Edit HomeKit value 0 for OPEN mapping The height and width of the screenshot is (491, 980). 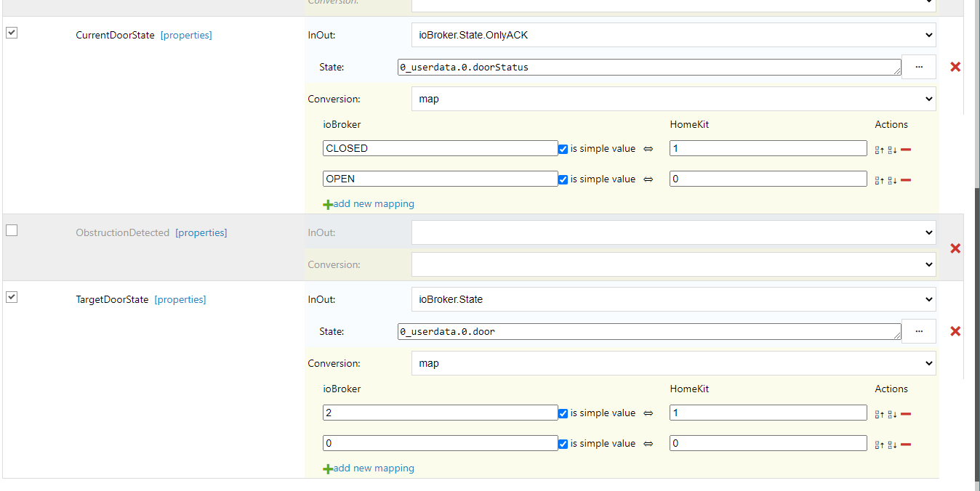(768, 179)
